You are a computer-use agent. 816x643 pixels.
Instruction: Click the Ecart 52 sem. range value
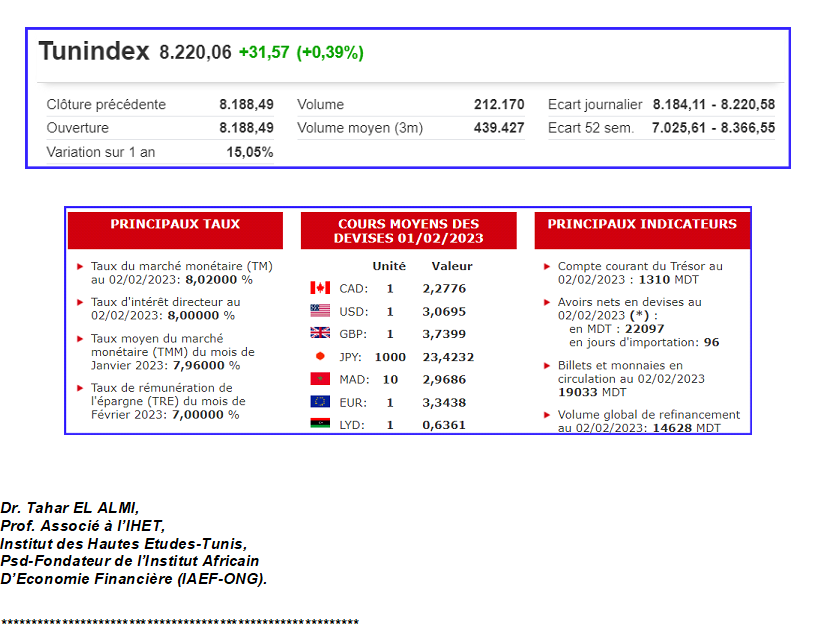[x=713, y=128]
